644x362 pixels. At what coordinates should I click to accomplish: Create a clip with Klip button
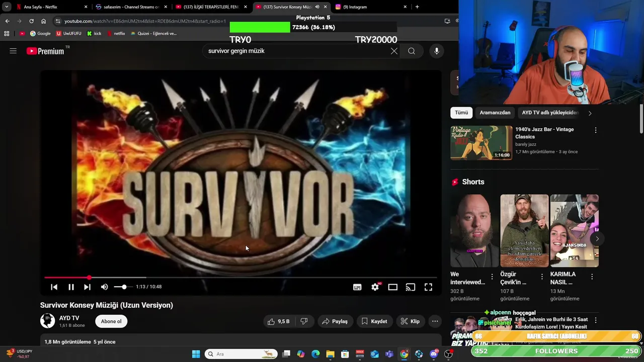click(410, 321)
